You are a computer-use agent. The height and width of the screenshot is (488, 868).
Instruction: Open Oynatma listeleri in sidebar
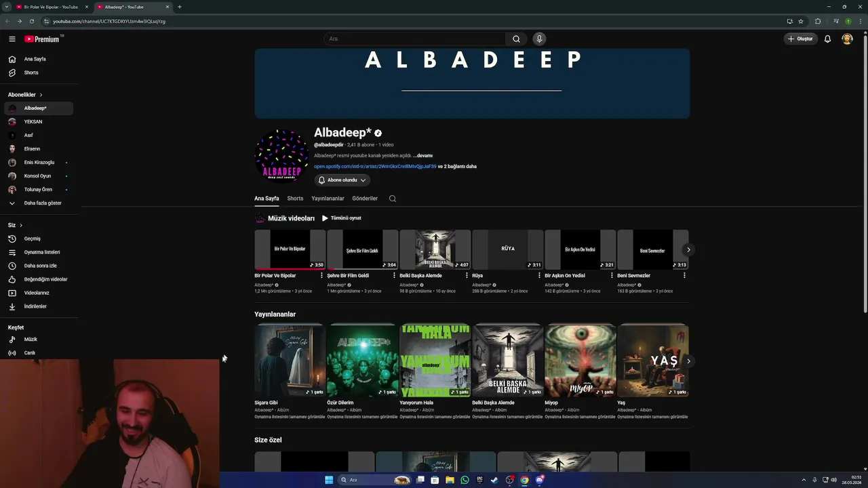[39, 252]
